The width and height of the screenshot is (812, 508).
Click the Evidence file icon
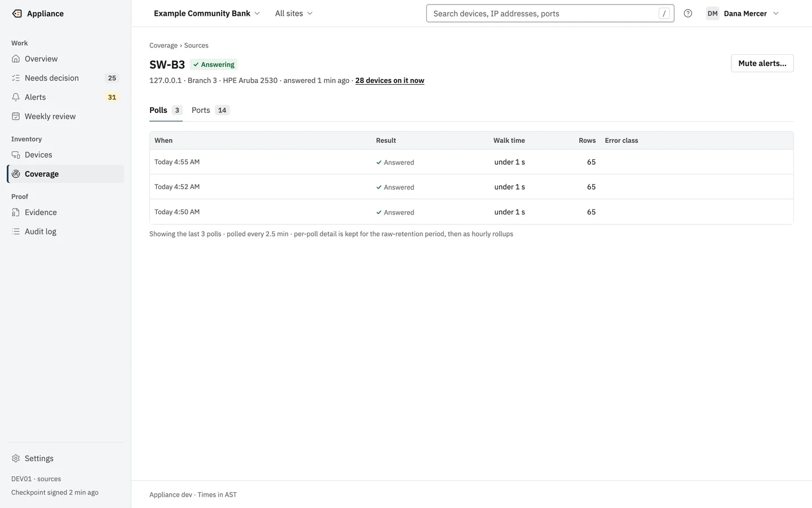coord(16,212)
